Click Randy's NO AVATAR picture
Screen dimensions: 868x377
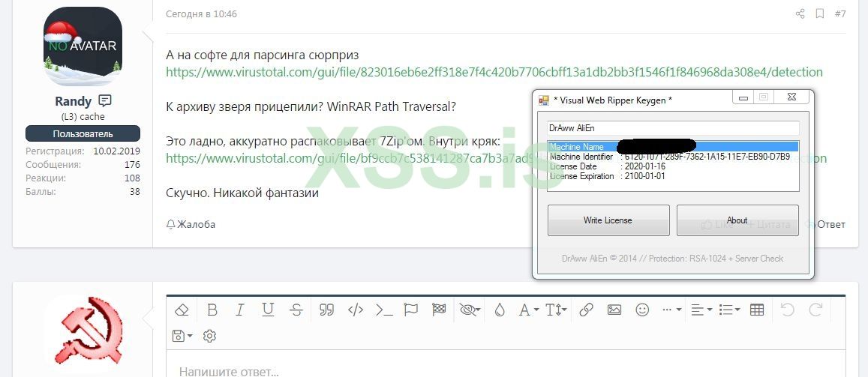(x=83, y=46)
